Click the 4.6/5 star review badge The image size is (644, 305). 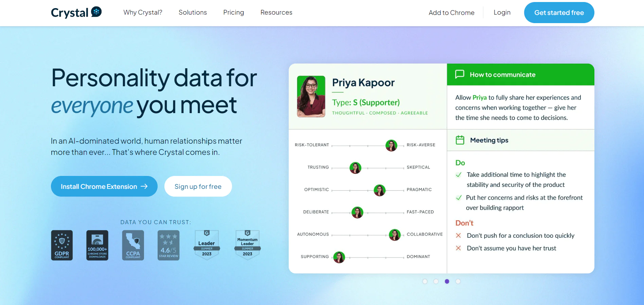pos(168,245)
